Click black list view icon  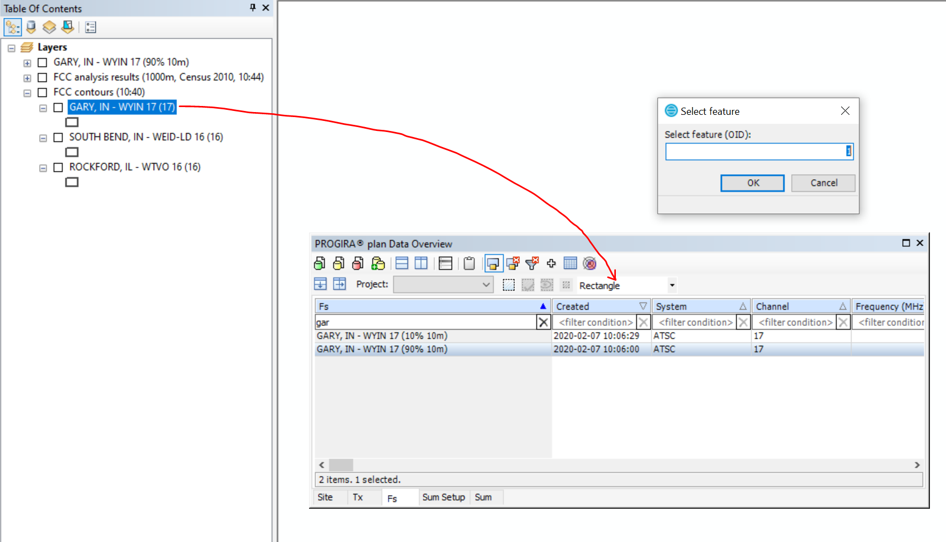(445, 263)
